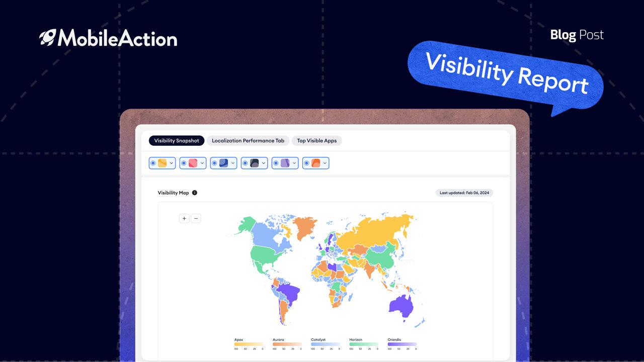Open the Visibility Snapshot tab

click(x=177, y=141)
